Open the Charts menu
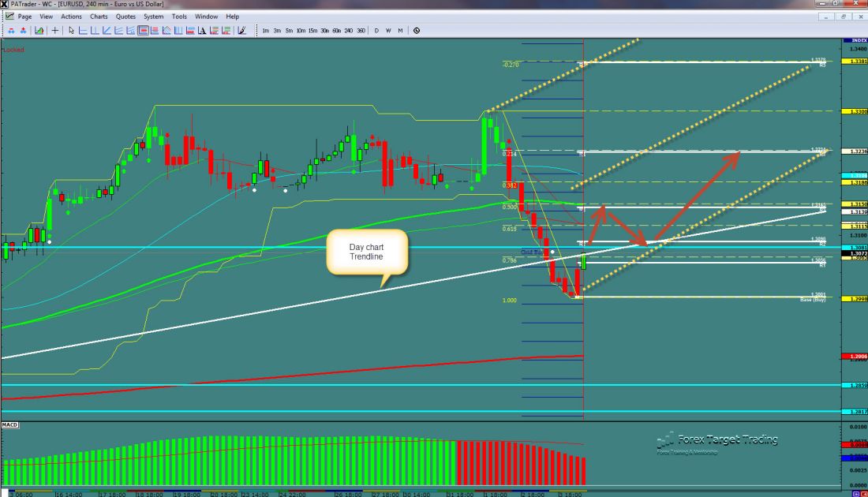 pyautogui.click(x=99, y=16)
